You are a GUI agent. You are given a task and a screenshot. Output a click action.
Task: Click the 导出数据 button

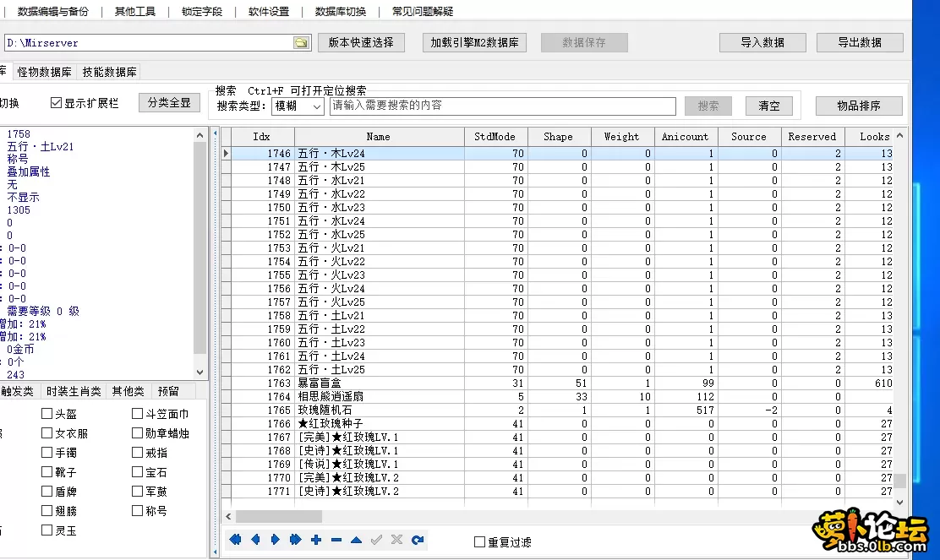click(859, 41)
